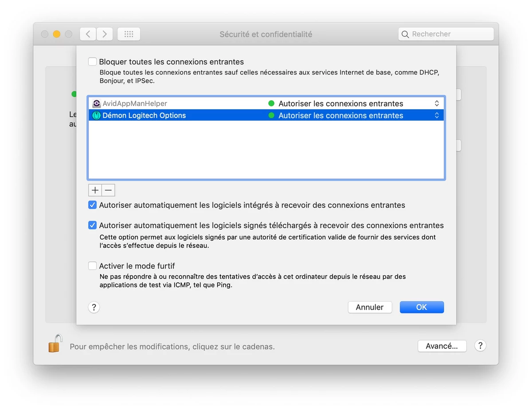Click the forward navigation arrow
532x409 pixels.
click(105, 34)
